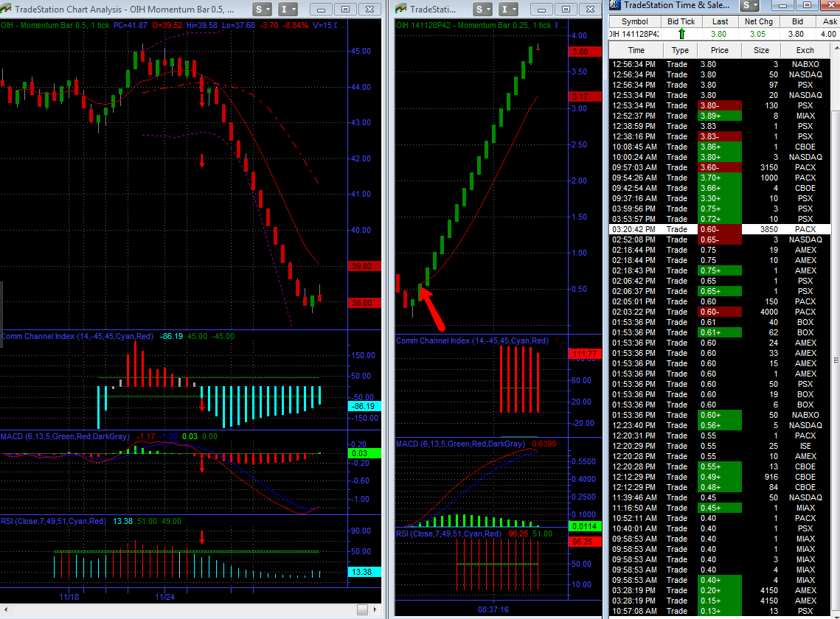The width and height of the screenshot is (840, 619).
Task: Click the Time column header in Time & Sales
Action: pyautogui.click(x=636, y=50)
